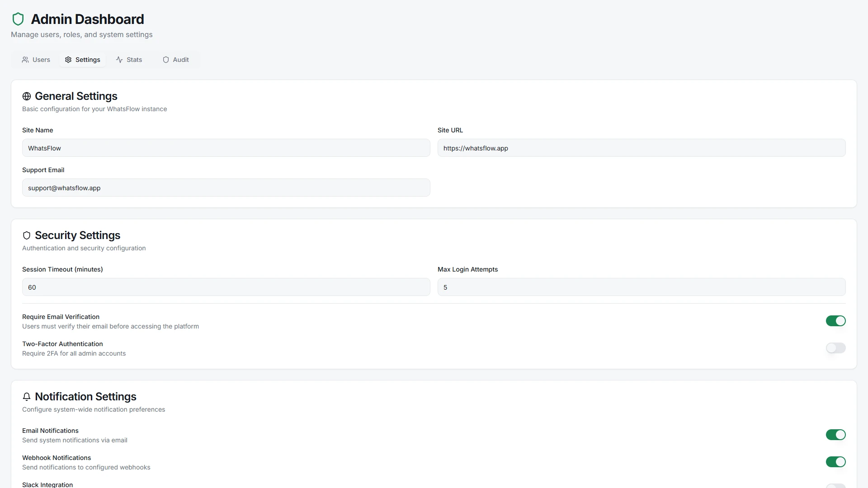Viewport: 868px width, 488px height.
Task: Click the Slack Integration label
Action: coord(47,484)
